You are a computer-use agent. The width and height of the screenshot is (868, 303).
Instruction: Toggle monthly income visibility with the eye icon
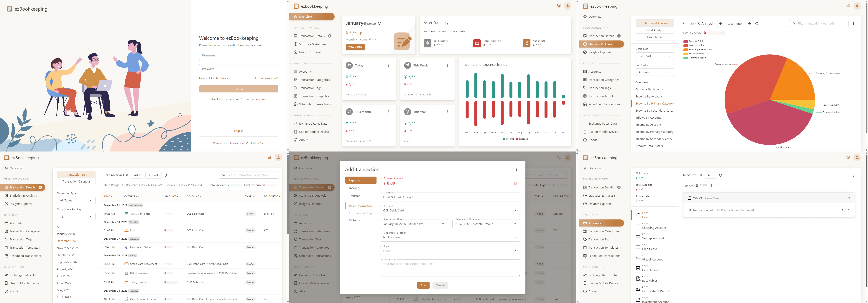click(361, 33)
